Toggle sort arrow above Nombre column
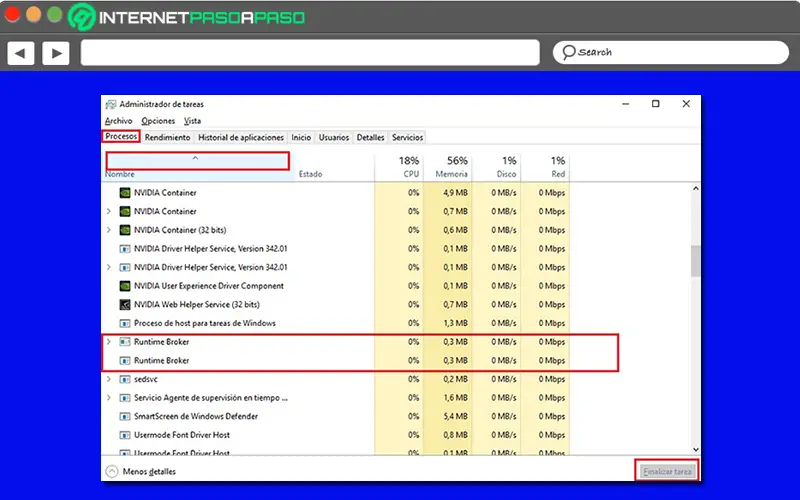The height and width of the screenshot is (500, 800). pyautogui.click(x=195, y=158)
